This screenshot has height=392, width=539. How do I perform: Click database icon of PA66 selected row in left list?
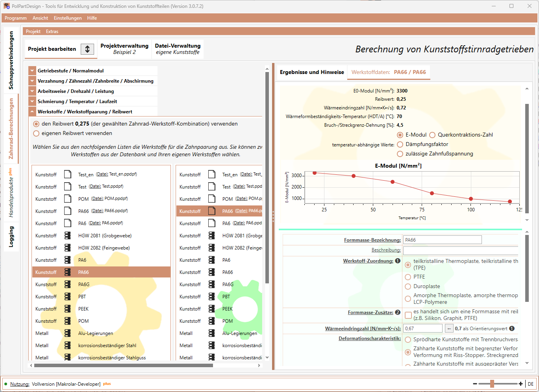click(68, 272)
